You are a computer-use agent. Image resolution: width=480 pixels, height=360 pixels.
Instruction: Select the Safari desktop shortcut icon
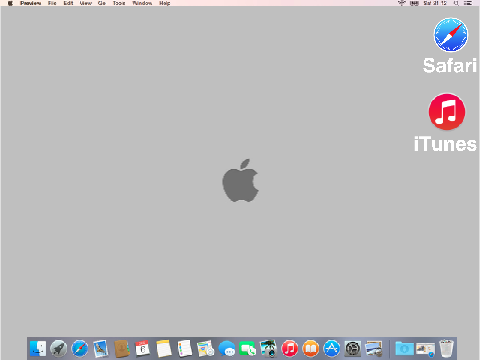(451, 35)
